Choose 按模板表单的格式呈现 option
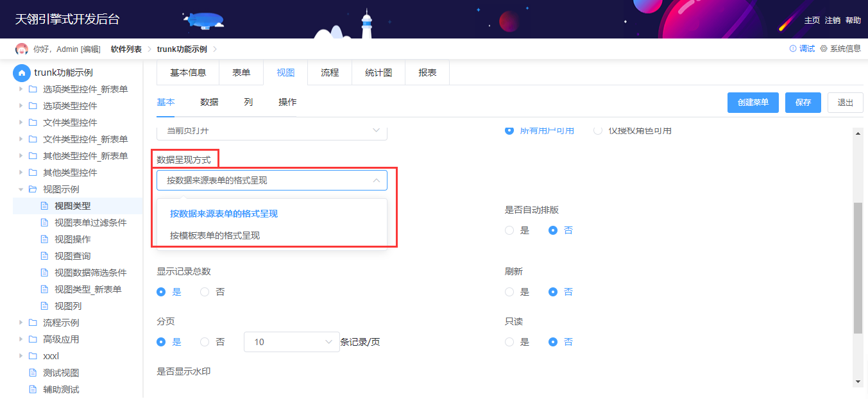 tap(272, 235)
